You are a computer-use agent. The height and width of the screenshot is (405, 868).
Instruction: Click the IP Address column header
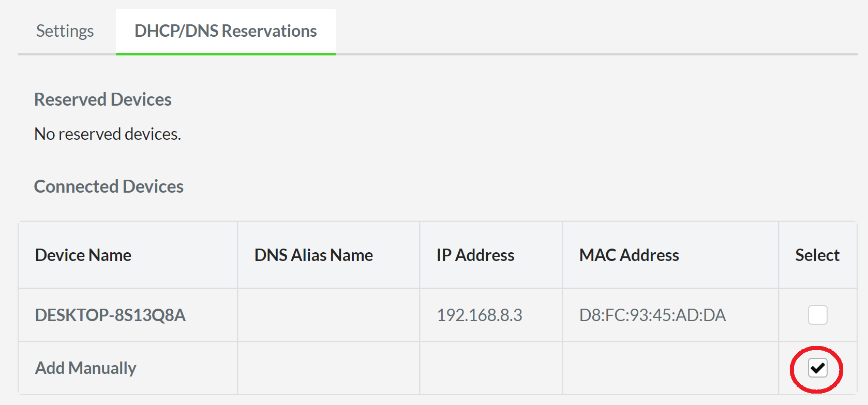point(474,255)
